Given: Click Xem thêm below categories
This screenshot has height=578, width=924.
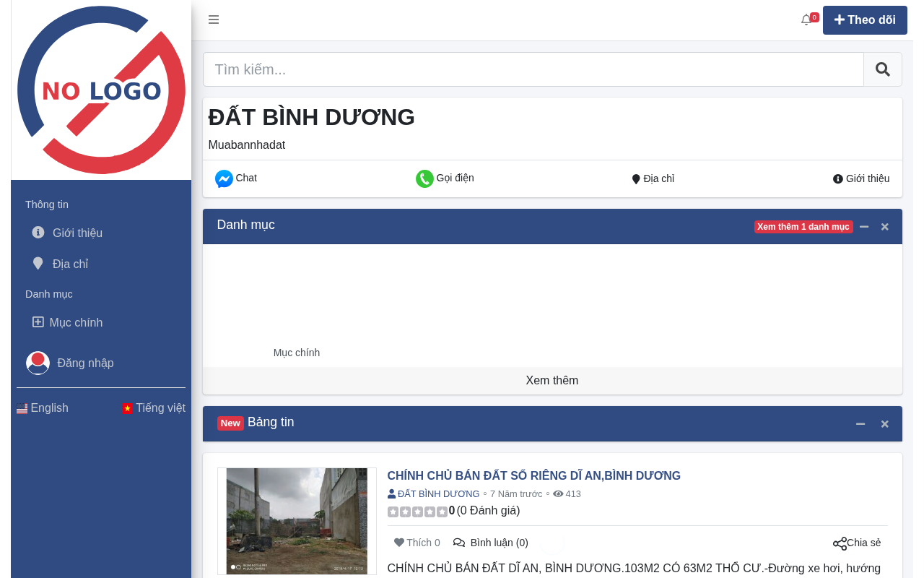Looking at the screenshot, I should tap(552, 381).
